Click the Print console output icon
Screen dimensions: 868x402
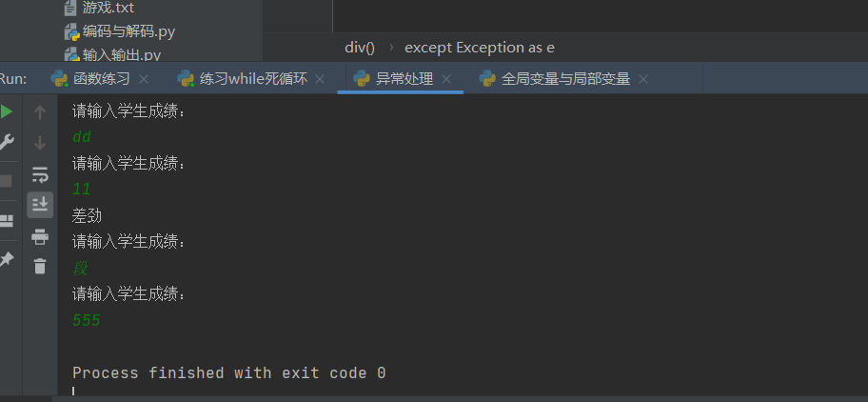tap(40, 236)
